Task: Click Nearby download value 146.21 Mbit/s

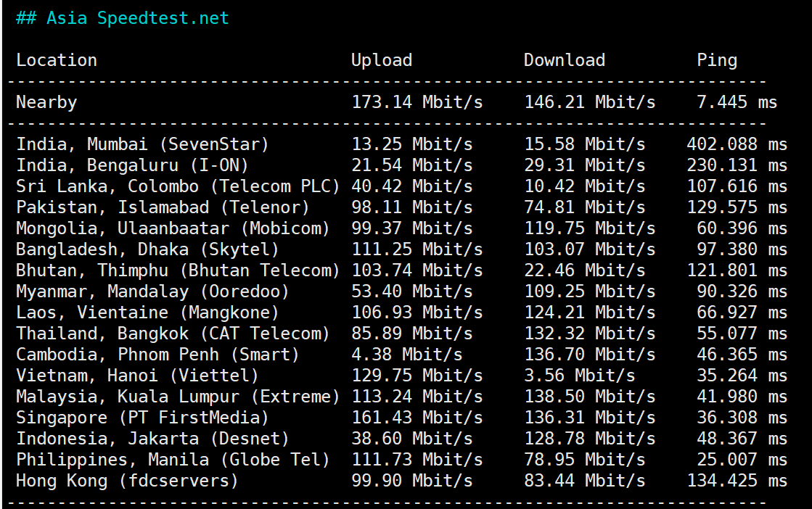Action: tap(590, 102)
